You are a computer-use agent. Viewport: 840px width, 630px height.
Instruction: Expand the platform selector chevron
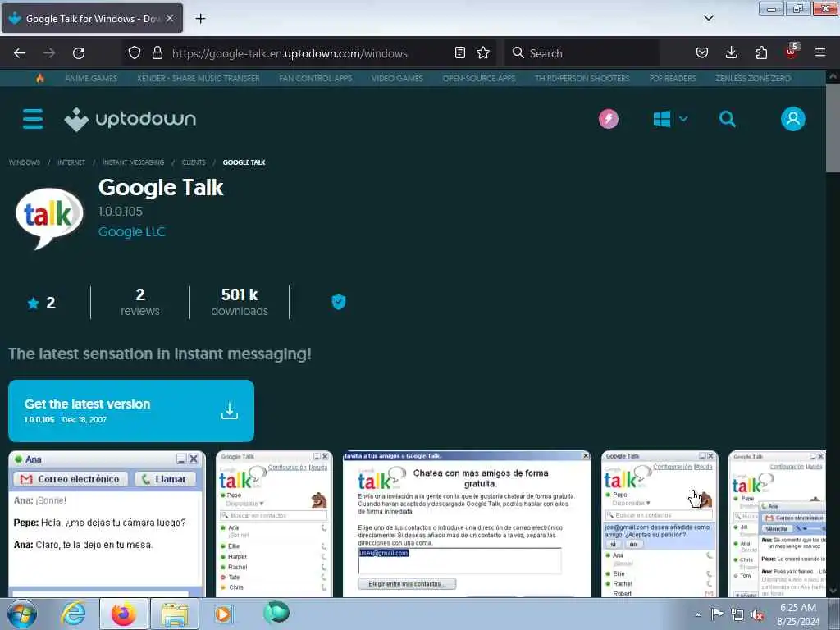tap(683, 119)
